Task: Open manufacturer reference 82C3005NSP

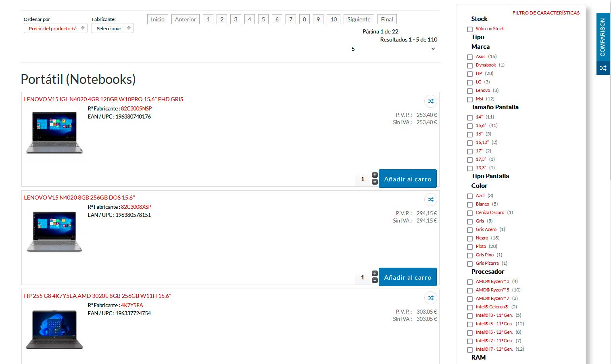Action: [x=136, y=108]
